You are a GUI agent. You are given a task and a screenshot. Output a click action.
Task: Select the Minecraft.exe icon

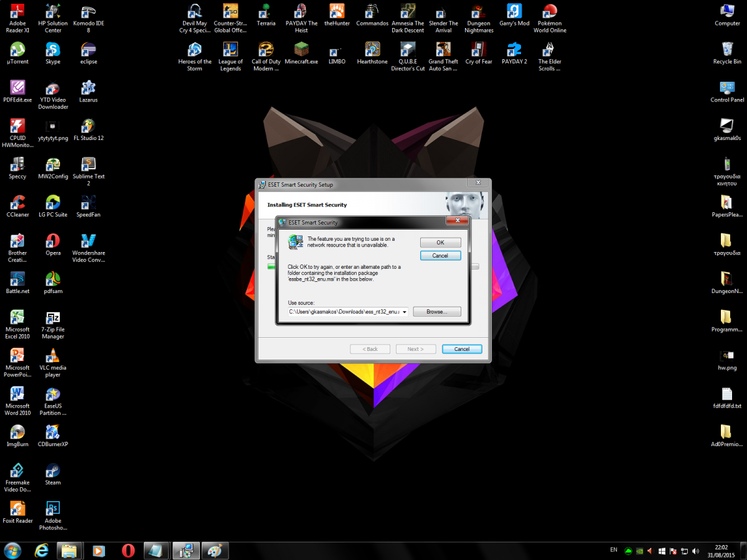[x=301, y=54]
